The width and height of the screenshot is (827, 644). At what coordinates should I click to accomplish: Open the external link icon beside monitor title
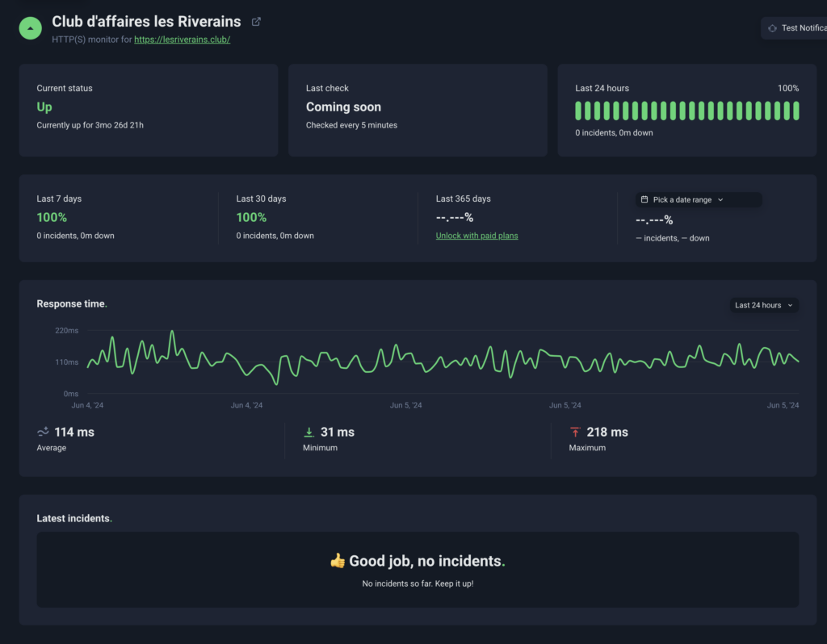(x=257, y=22)
